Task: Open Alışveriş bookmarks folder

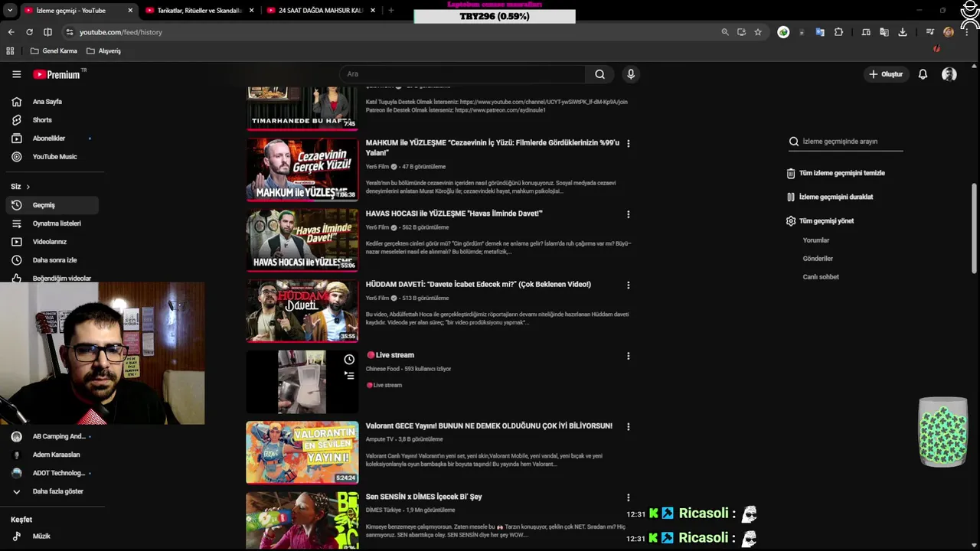Action: point(103,51)
